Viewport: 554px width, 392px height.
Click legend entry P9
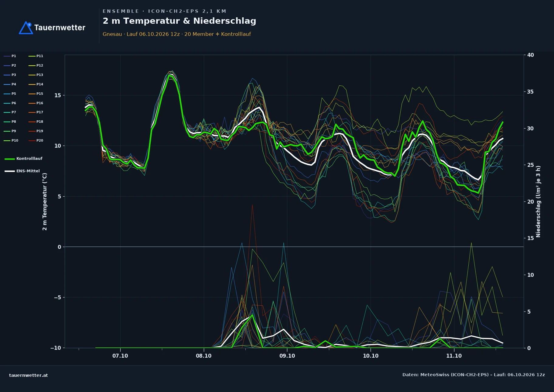(x=10, y=131)
